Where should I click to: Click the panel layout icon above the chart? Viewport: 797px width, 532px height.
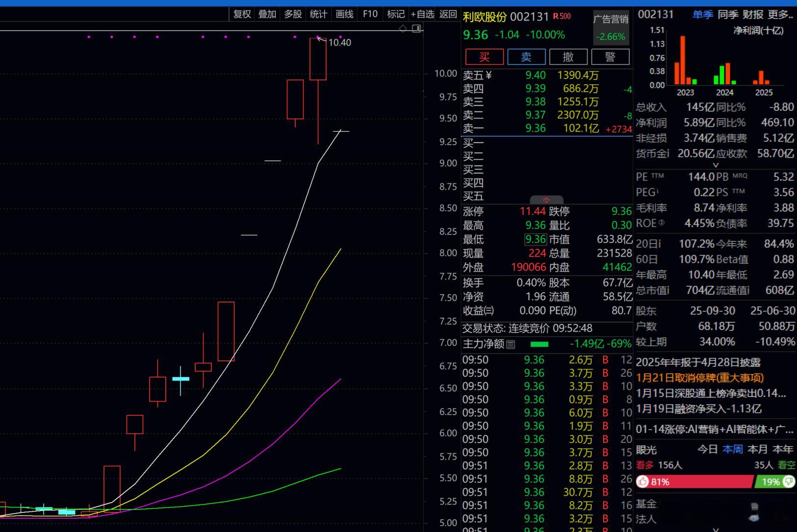click(416, 28)
